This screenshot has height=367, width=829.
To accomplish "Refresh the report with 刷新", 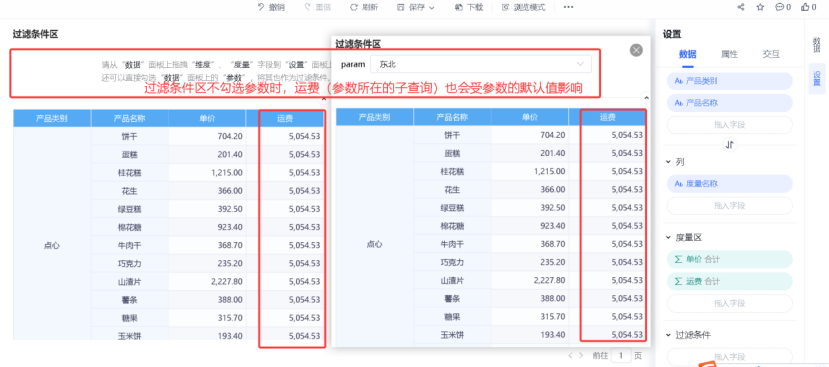I will [364, 7].
